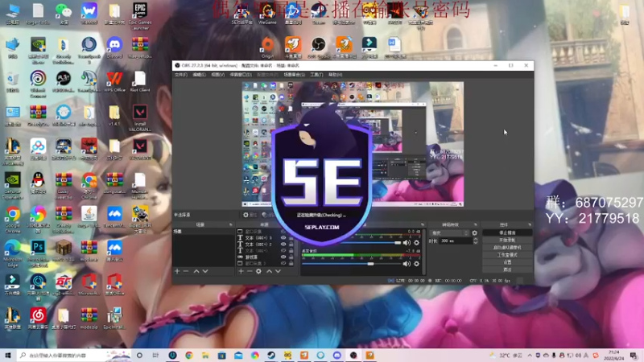Toggle visibility of the dimmed 文本 (GDI+) source
The image size is (644, 362).
[x=283, y=250]
